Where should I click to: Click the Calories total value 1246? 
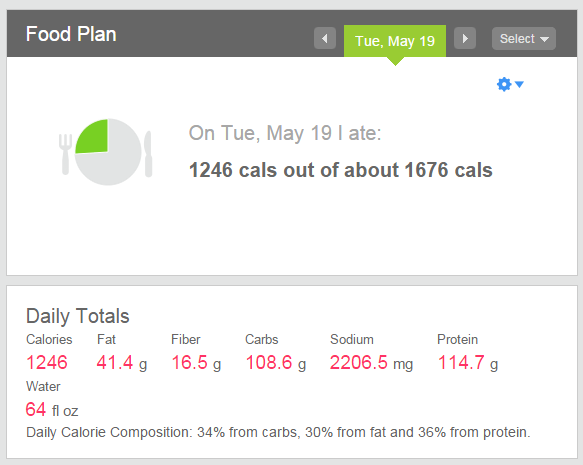pyautogui.click(x=47, y=362)
